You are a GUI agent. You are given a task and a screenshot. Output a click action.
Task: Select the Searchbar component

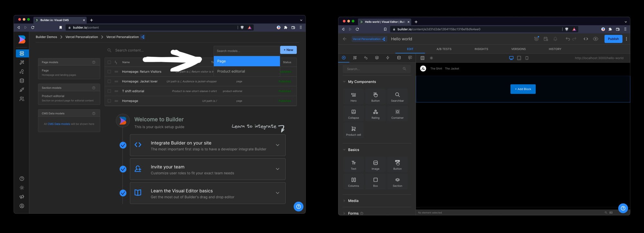coord(397,97)
